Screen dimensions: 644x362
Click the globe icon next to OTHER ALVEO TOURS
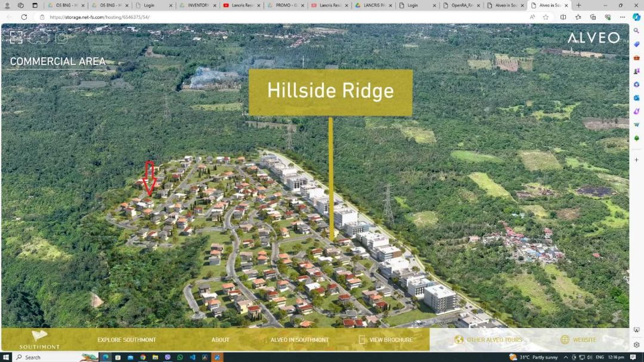click(459, 339)
